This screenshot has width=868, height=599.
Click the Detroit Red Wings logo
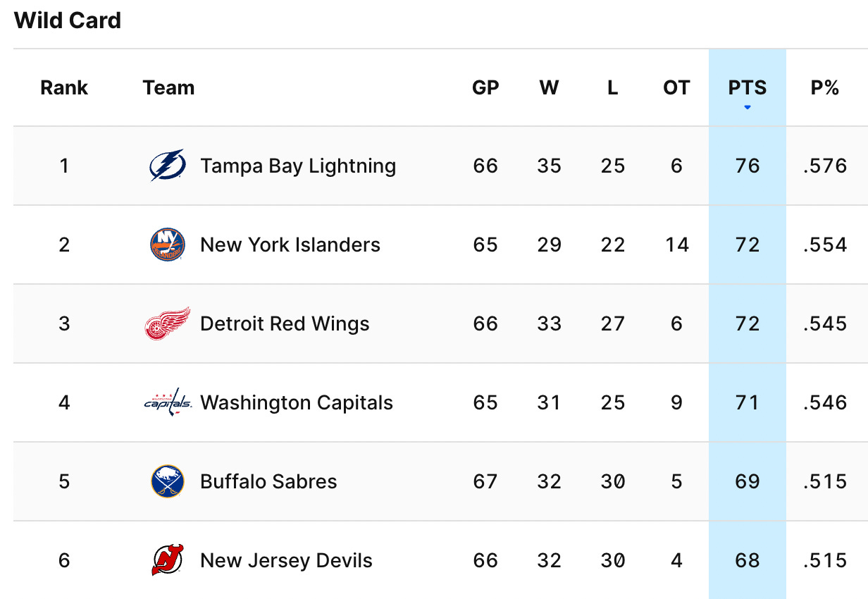coord(168,323)
